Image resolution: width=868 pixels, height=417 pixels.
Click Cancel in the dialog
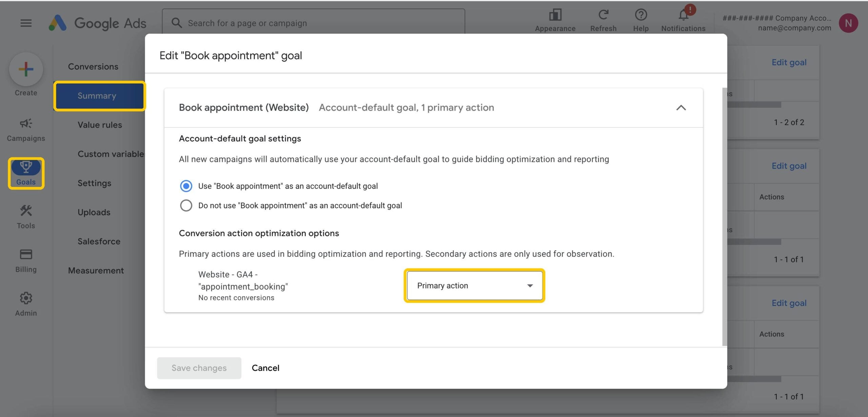click(x=265, y=368)
